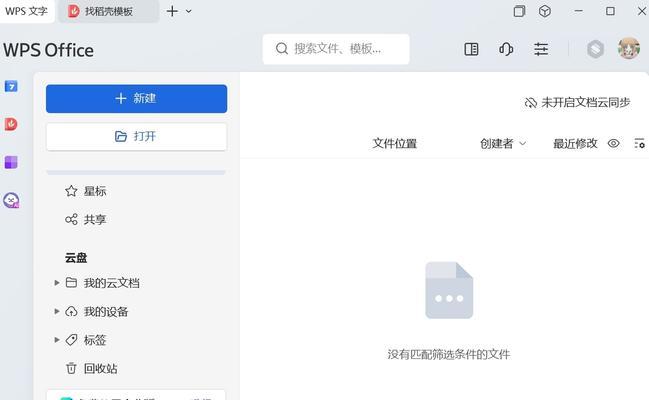Open the purple app icon in left rail
The height and width of the screenshot is (400, 649).
tap(11, 162)
